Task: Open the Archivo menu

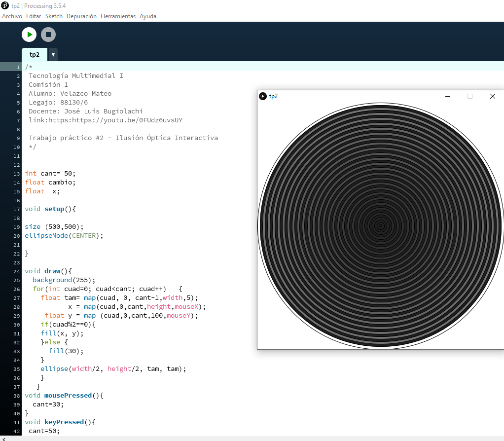Action: coord(12,16)
